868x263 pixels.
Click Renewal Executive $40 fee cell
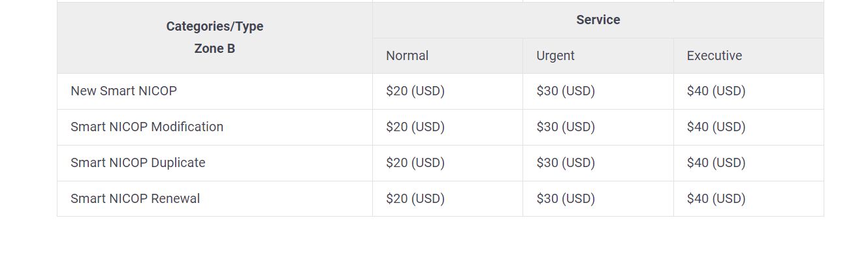point(716,199)
